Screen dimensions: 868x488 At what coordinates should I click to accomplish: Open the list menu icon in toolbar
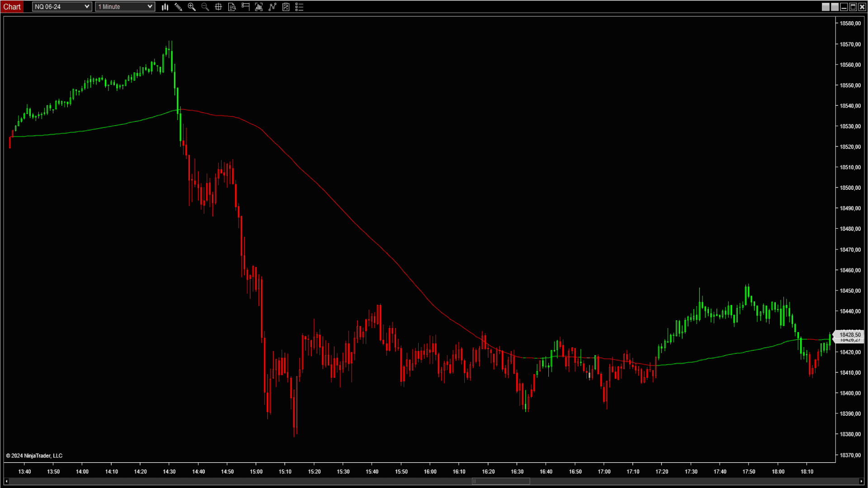pyautogui.click(x=299, y=7)
